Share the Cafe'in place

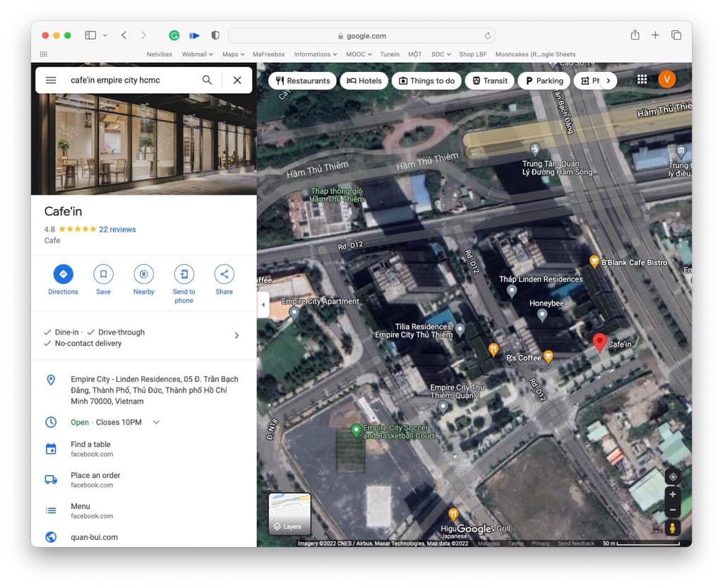[224, 280]
